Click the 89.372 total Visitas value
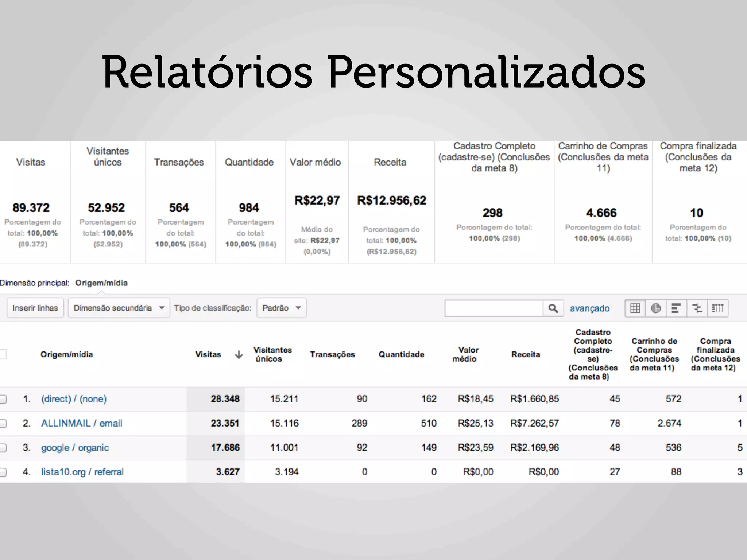 coord(31,208)
